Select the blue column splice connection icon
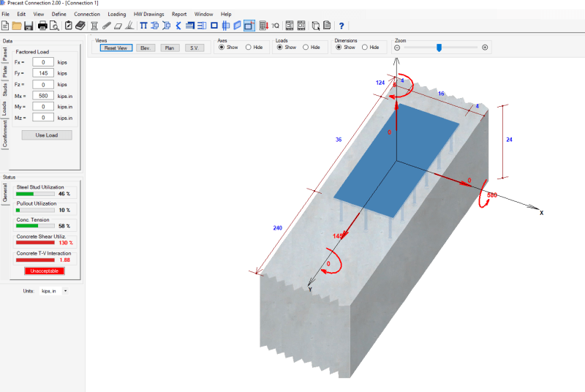 click(226, 26)
